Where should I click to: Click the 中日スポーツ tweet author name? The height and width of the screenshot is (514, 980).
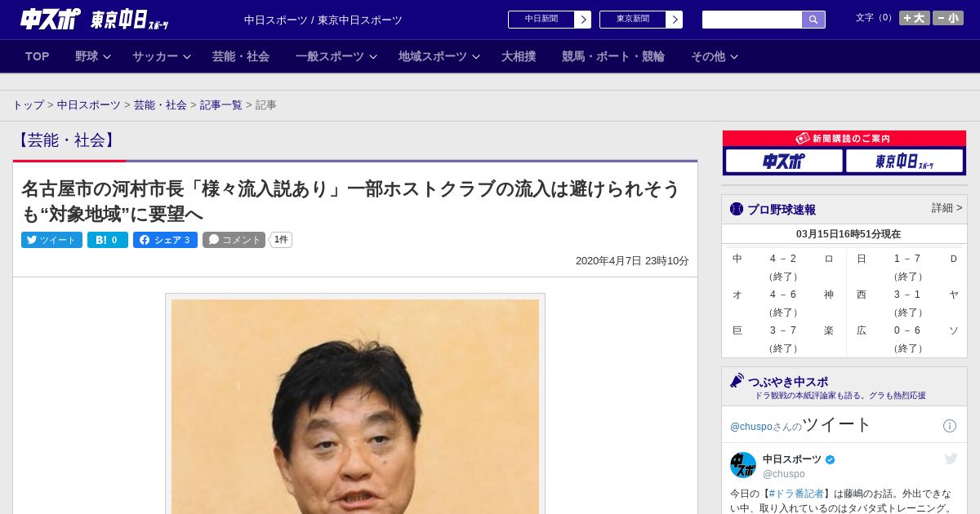pos(792,459)
